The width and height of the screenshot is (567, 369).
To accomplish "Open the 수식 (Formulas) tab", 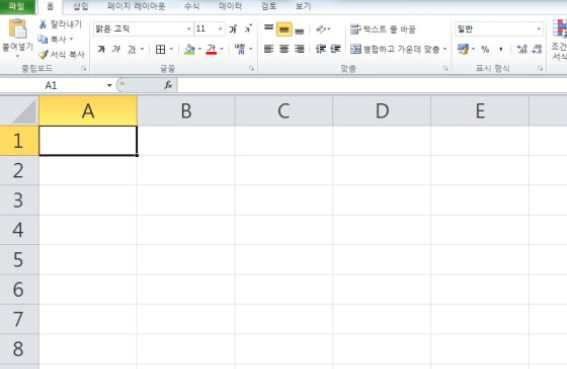I will tap(192, 6).
